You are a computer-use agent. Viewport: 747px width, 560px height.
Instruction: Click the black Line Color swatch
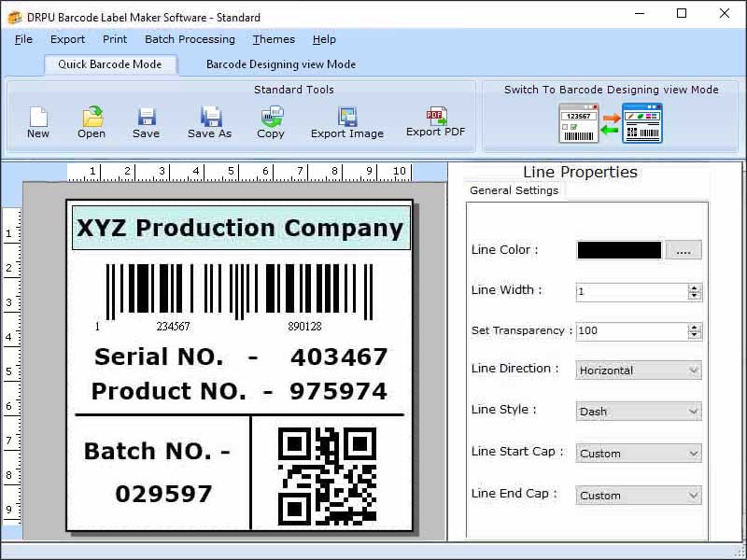pos(619,250)
